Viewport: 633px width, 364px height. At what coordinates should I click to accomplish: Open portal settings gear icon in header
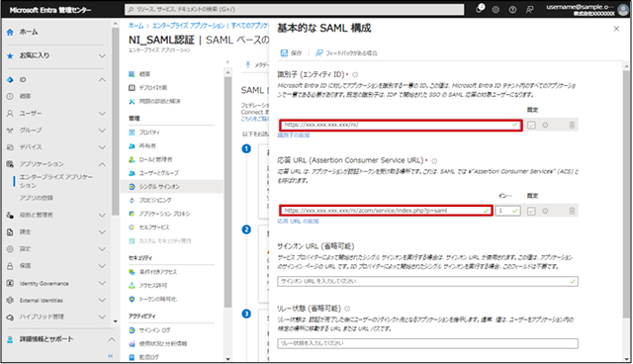tap(496, 9)
